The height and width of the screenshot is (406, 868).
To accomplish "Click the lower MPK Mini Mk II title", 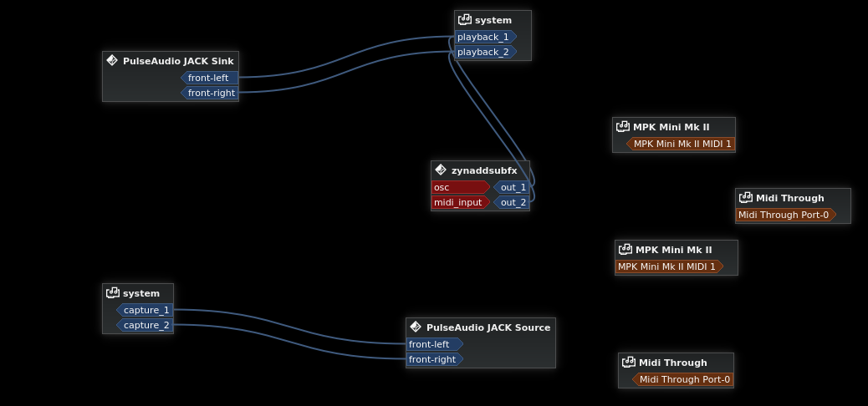I will [674, 250].
